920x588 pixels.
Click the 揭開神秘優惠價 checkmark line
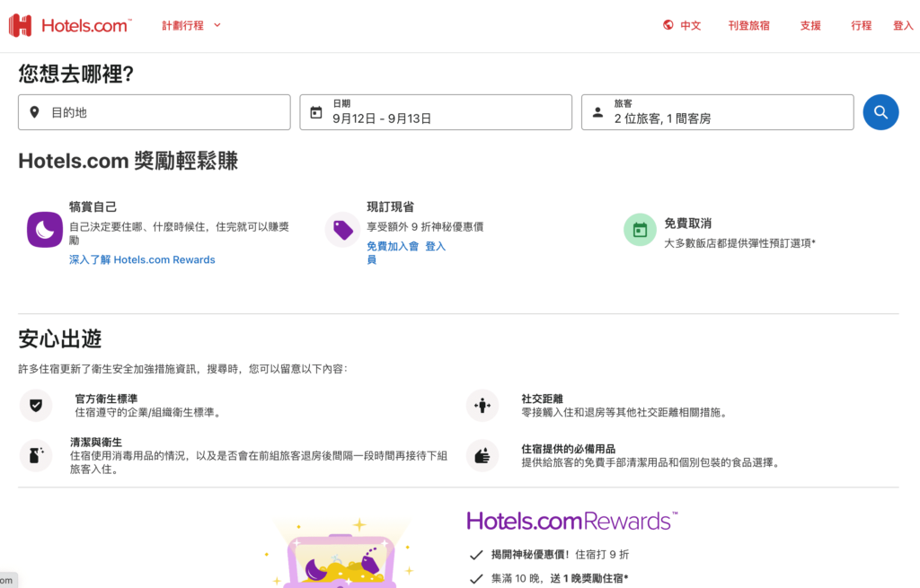pos(549,555)
